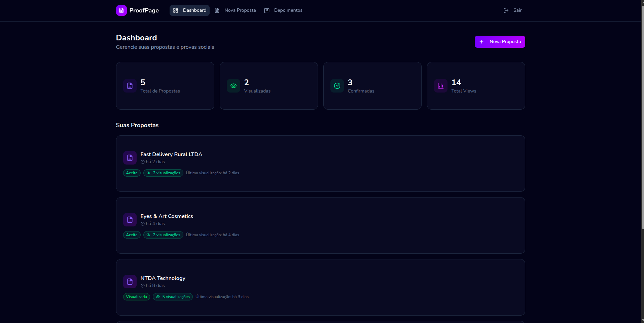644x323 pixels.
Task: Click the Total de Propostas document icon
Action: point(130,86)
